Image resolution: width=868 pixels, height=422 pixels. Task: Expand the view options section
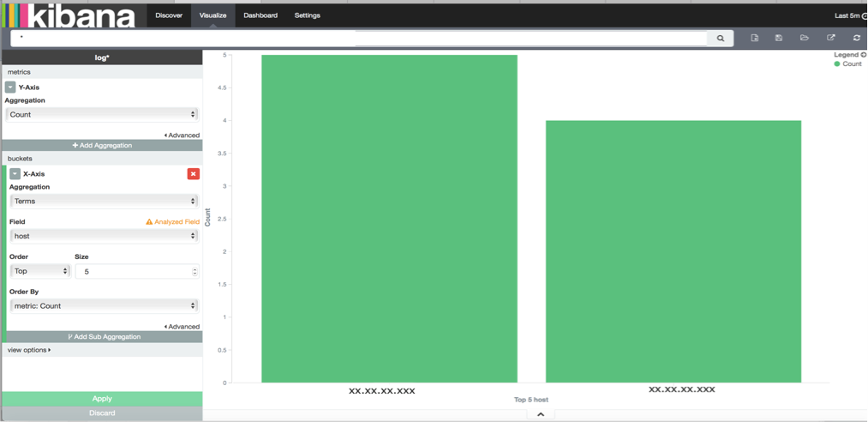tap(29, 350)
